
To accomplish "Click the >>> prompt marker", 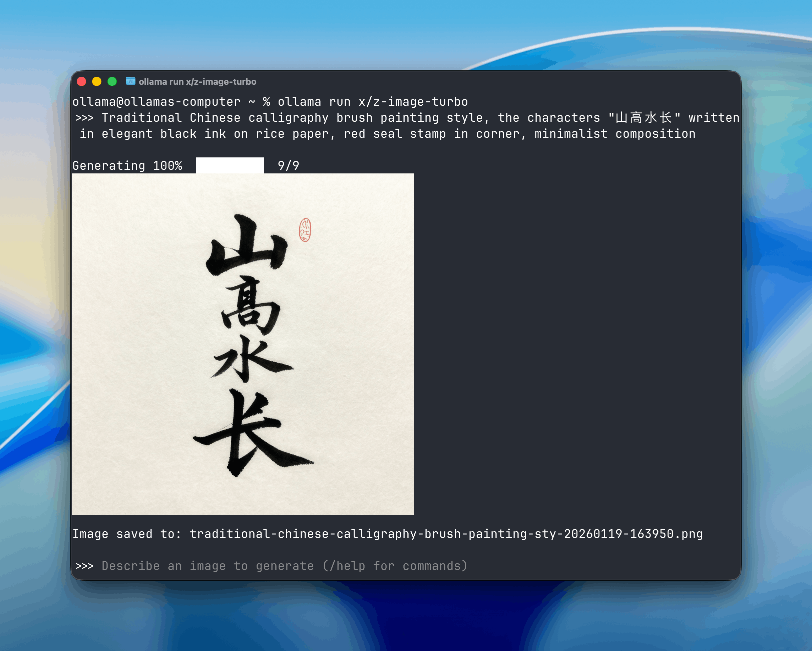I will (x=84, y=566).
